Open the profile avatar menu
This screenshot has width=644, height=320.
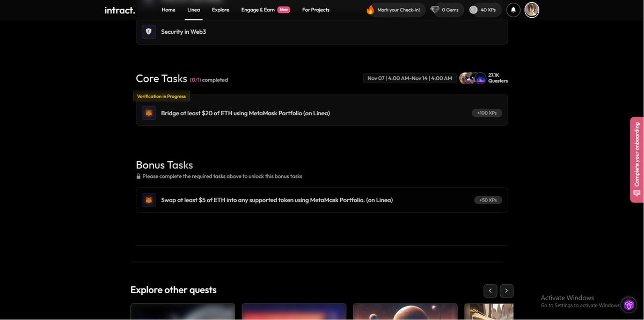coord(532,10)
